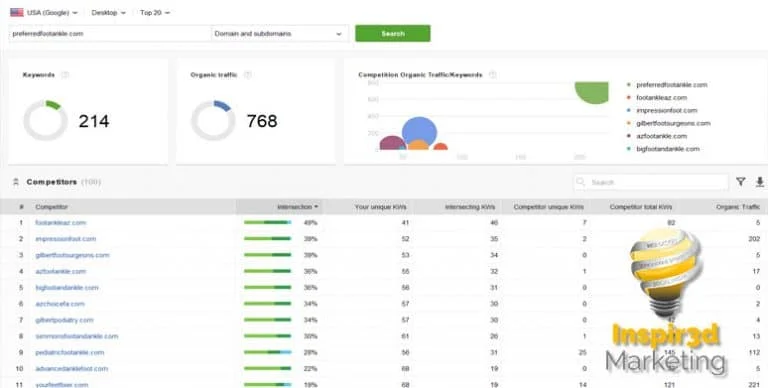Click the download export icon
Image resolution: width=768 pixels, height=388 pixels.
click(x=760, y=182)
